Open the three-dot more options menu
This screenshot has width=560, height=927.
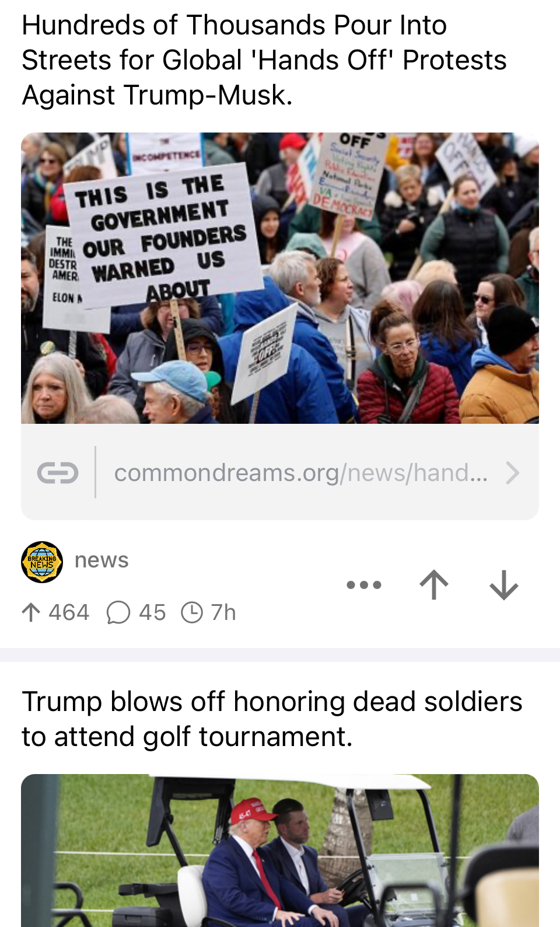click(364, 584)
